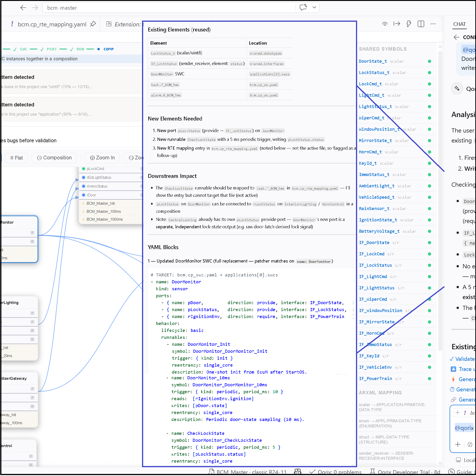This screenshot has height=476, width=476.
Task: Open IF_LockStatus in Shared Symbols
Action: click(375, 265)
